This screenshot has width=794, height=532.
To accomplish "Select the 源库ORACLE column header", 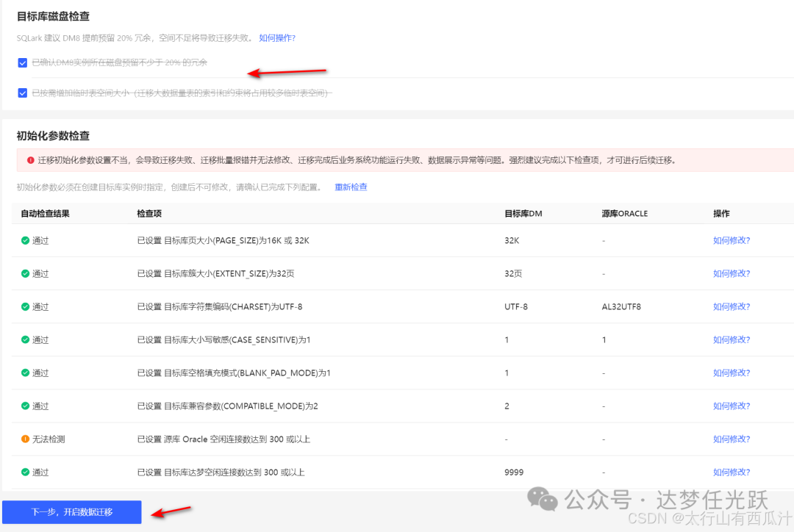I will pyautogui.click(x=625, y=214).
